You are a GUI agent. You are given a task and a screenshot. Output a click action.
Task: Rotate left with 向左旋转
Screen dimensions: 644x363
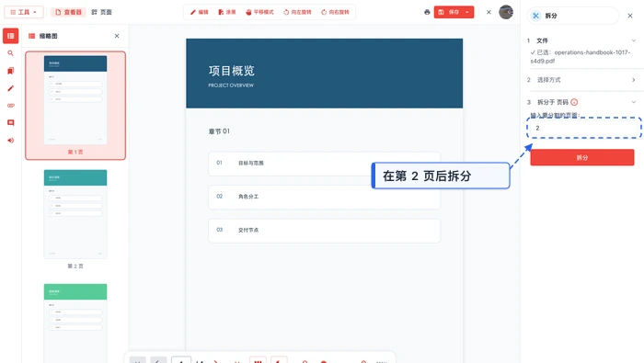297,12
